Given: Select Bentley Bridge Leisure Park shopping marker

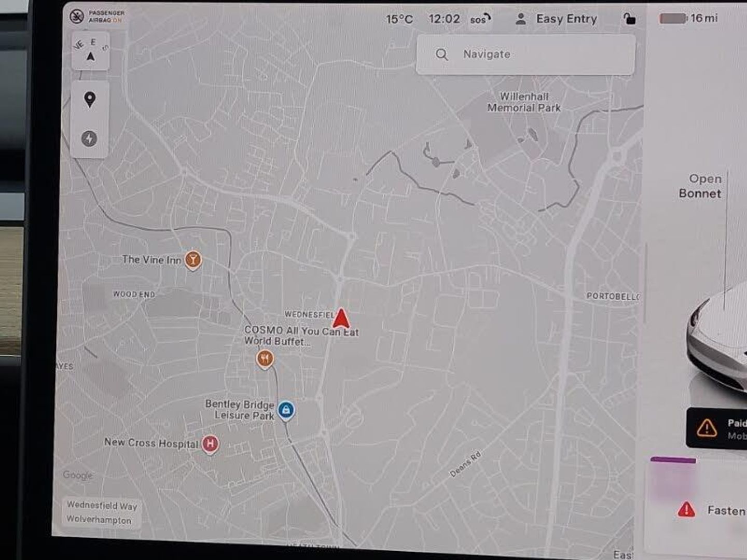Looking at the screenshot, I should click(286, 411).
